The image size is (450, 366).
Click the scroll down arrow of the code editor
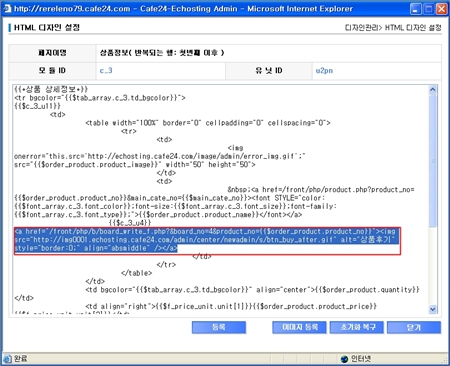click(433, 309)
